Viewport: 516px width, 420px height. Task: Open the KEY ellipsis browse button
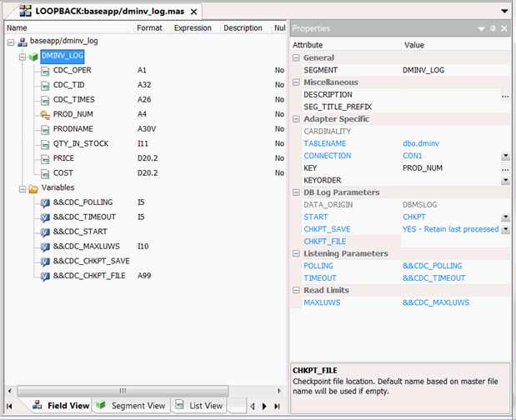505,168
